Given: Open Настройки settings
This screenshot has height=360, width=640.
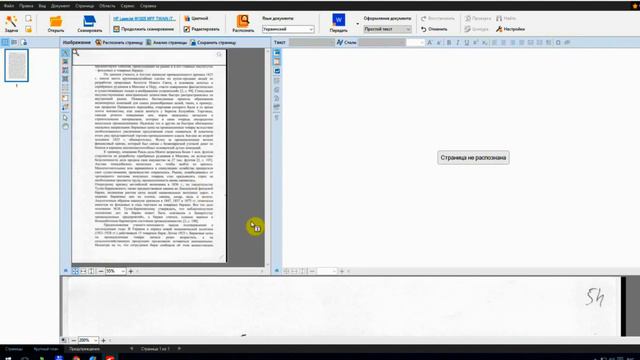Looking at the screenshot, I should pos(510,29).
